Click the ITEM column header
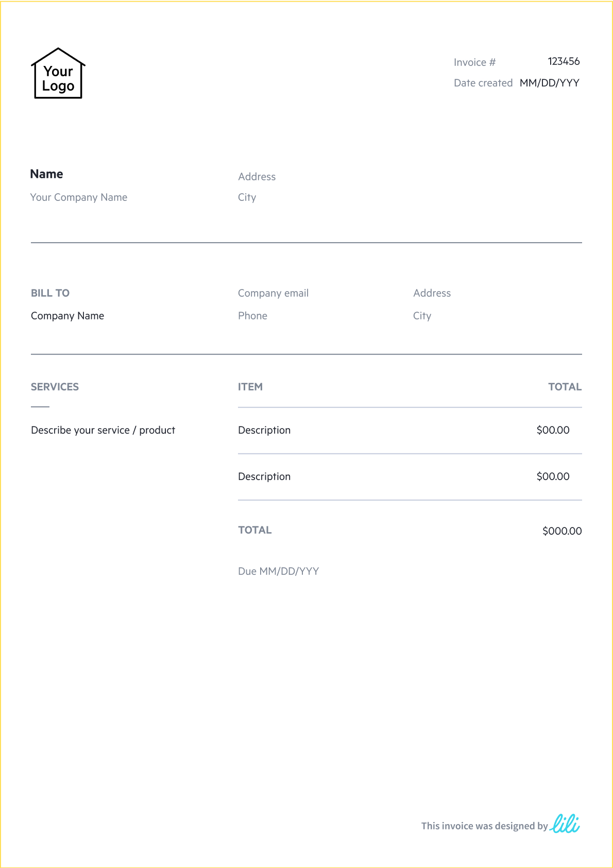This screenshot has height=868, width=613. pyautogui.click(x=250, y=387)
